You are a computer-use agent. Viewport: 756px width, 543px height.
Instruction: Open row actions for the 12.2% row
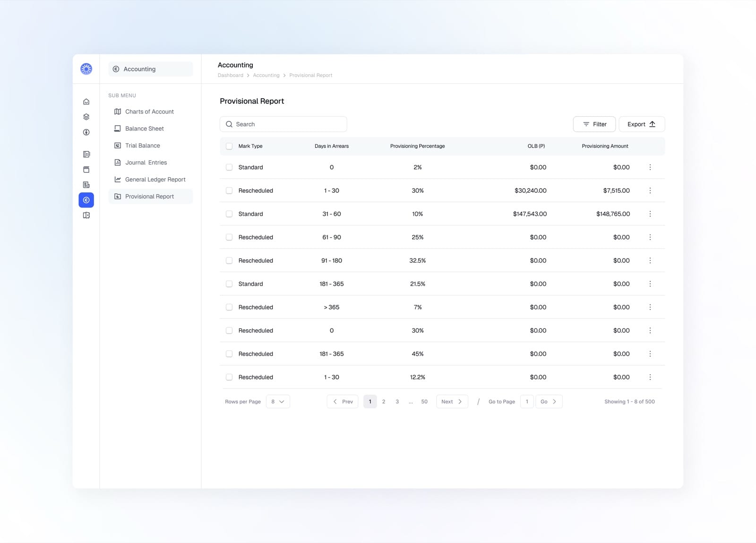click(650, 377)
